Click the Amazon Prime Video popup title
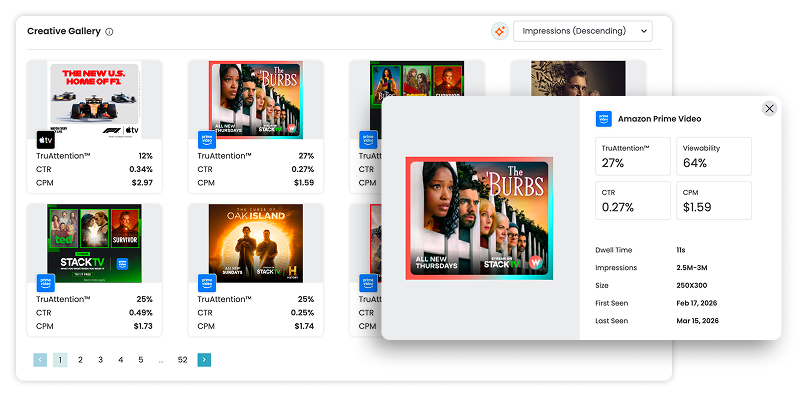The width and height of the screenshot is (800, 400). (x=659, y=119)
